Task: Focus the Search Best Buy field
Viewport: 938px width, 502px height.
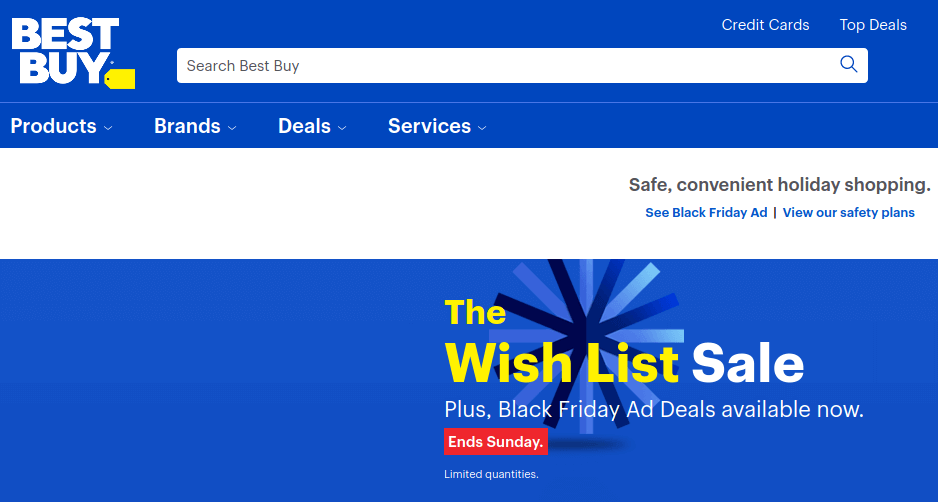Action: pyautogui.click(x=522, y=65)
